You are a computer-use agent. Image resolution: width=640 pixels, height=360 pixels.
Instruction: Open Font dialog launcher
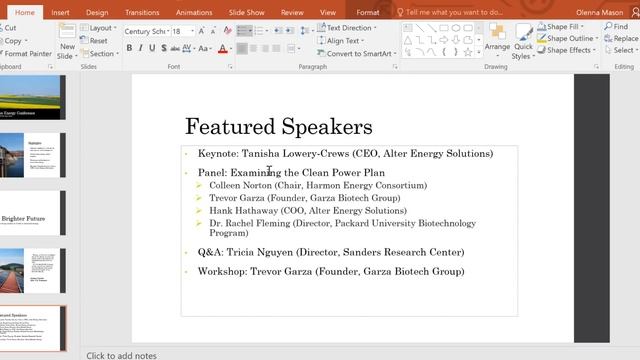click(230, 67)
